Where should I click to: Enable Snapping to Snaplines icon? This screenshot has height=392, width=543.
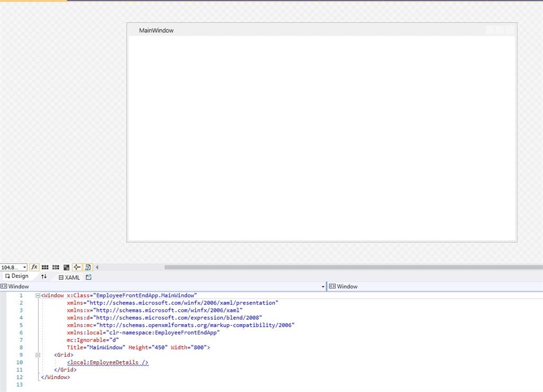coord(76,267)
